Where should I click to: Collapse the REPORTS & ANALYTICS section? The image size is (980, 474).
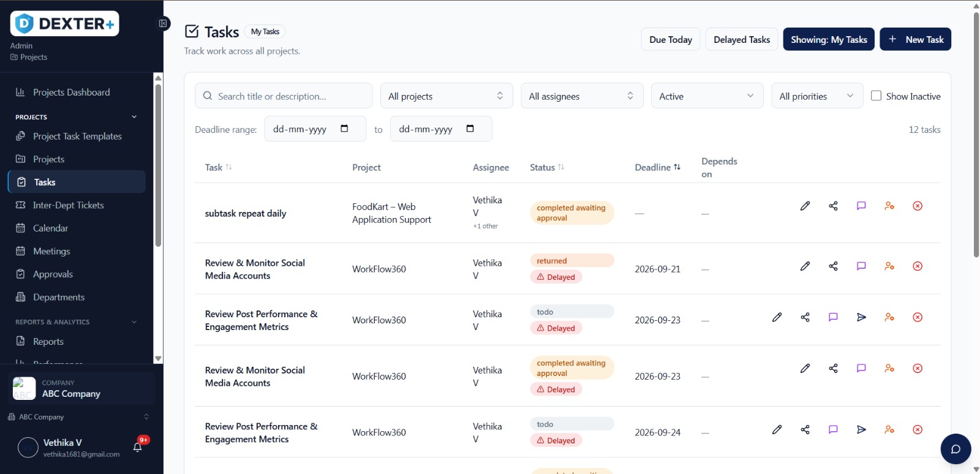pyautogui.click(x=134, y=322)
